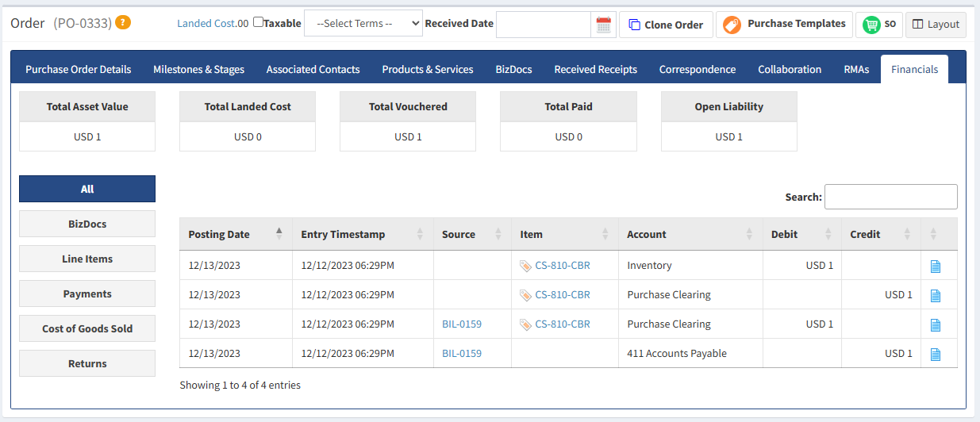Sort table by Source column
Viewport: 980px width, 422px height.
(472, 234)
